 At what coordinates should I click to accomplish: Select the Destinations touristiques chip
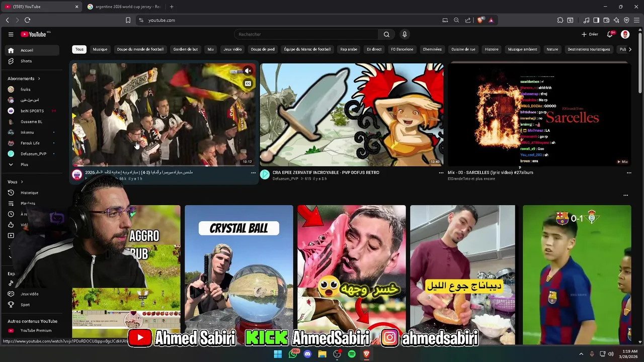click(589, 49)
